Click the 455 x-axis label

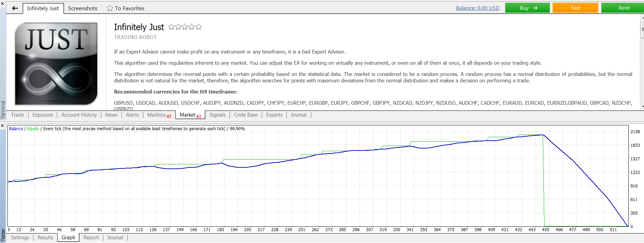tap(545, 229)
